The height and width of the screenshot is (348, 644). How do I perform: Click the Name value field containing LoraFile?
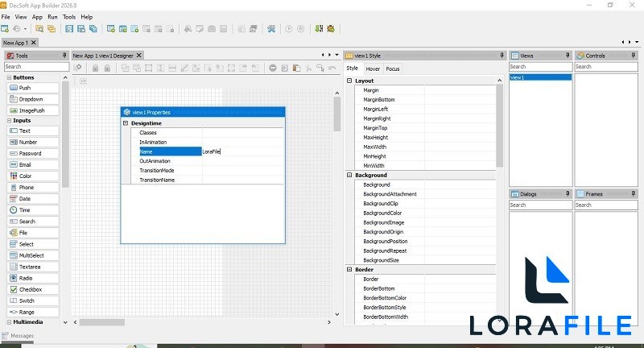click(x=243, y=151)
